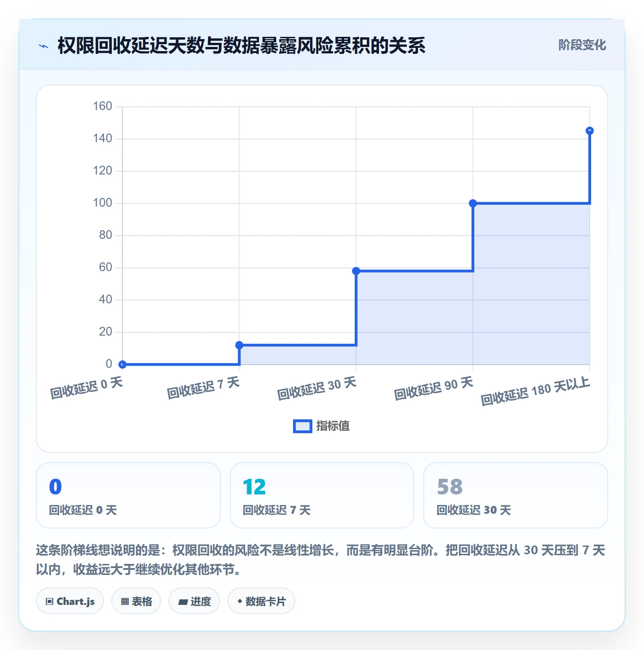The height and width of the screenshot is (650, 644).
Task: Click the 回收延迟 30 天 card caption
Action: (x=474, y=510)
